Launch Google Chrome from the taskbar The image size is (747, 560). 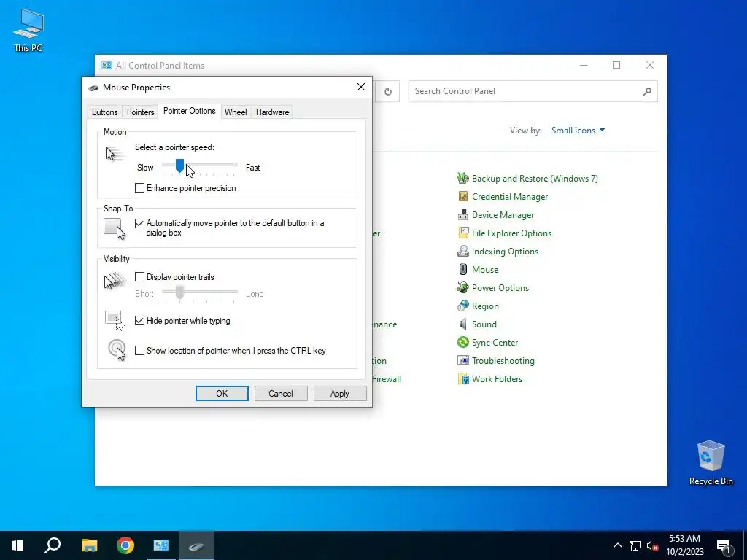(125, 545)
